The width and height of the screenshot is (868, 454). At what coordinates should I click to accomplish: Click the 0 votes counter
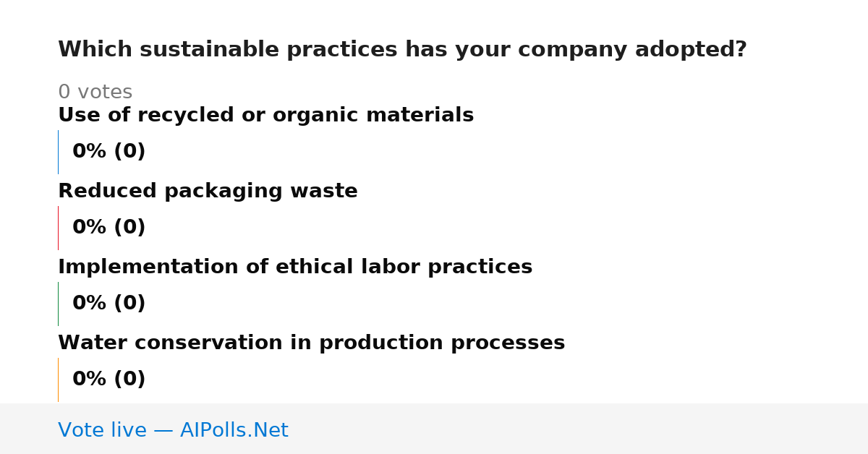click(95, 93)
